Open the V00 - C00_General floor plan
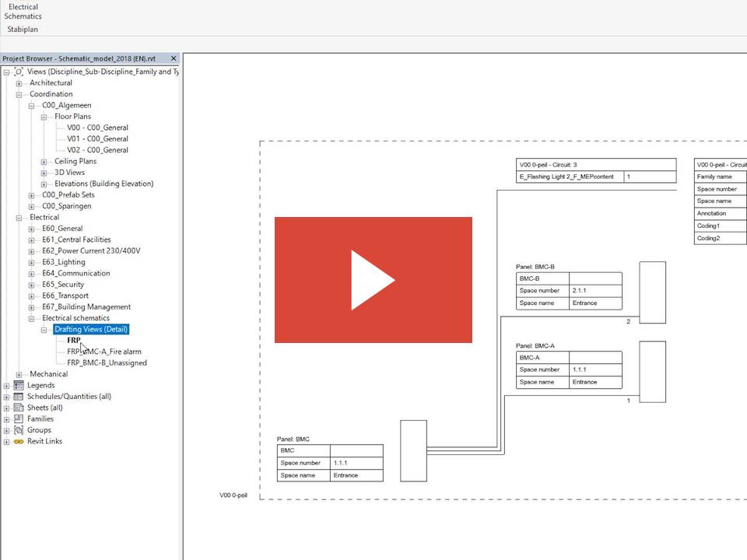The image size is (747, 560). pos(97,128)
